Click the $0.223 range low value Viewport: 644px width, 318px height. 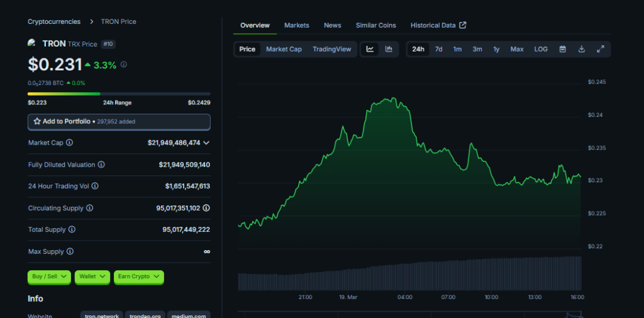tap(37, 102)
